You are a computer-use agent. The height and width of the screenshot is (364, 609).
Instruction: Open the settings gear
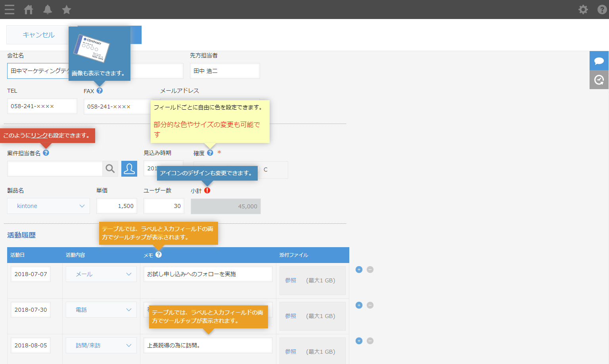[583, 10]
